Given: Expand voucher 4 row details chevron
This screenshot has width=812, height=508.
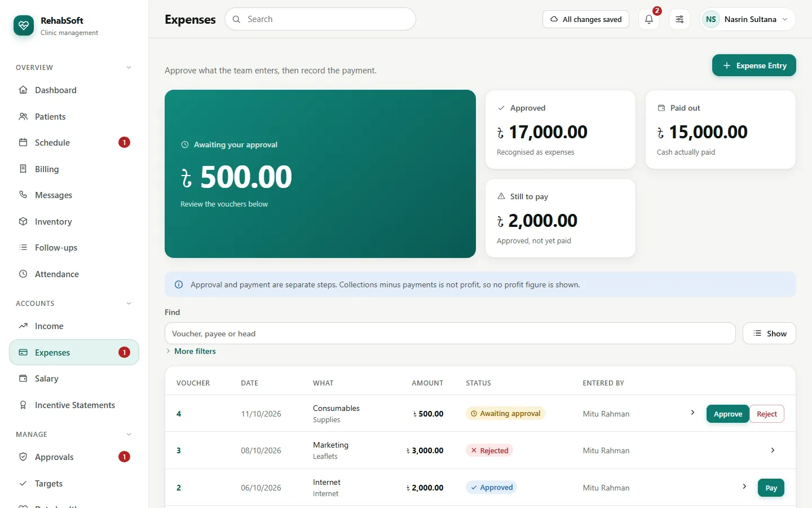Looking at the screenshot, I should (692, 413).
